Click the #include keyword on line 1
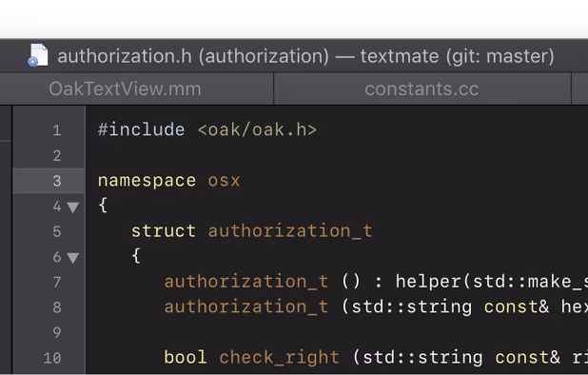The height and width of the screenshot is (375, 588). [x=142, y=129]
